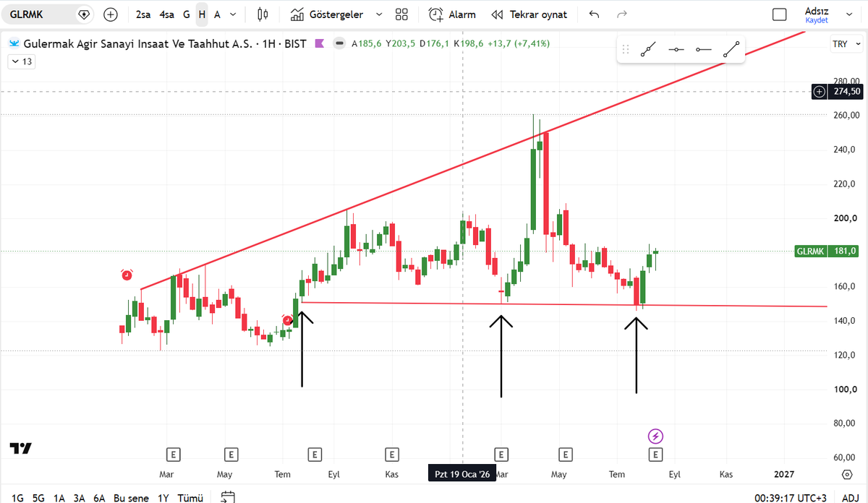Select the 3A date range
The width and height of the screenshot is (868, 503).
click(79, 498)
